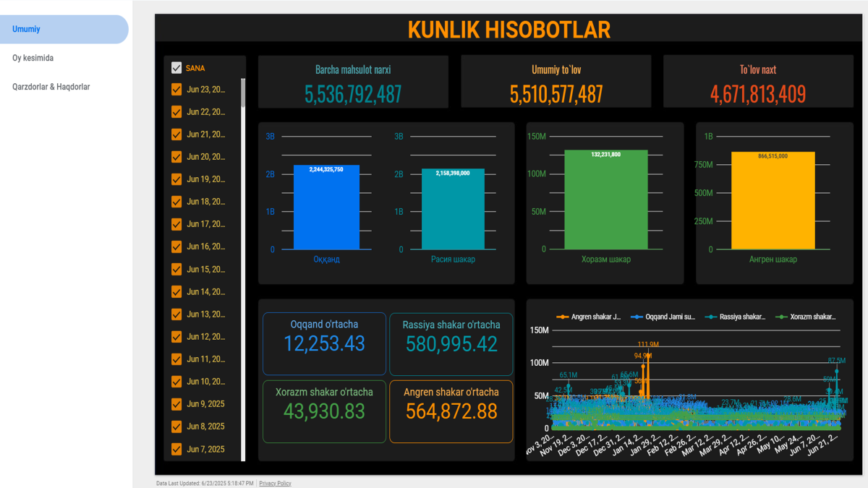Uncheck the Jun 23 date checkbox
Image resolution: width=868 pixels, height=488 pixels.
176,90
